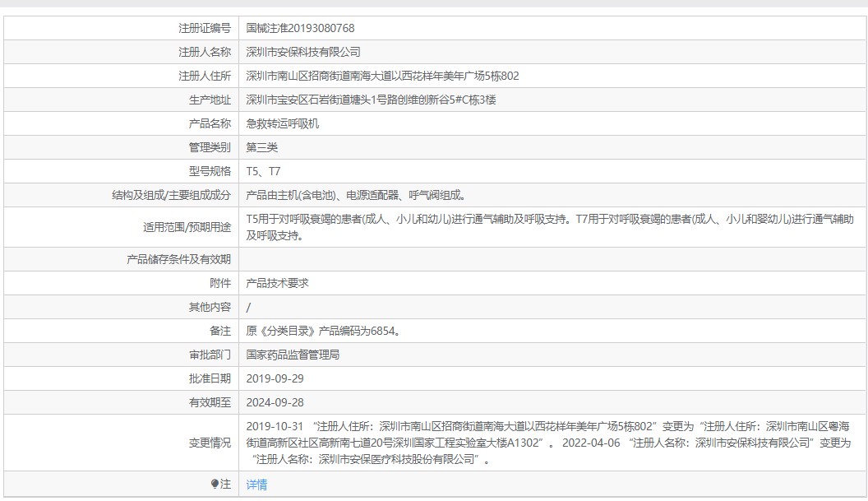Viewport: 868px width, 501px height.
Task: Click the 产品储存条件及有效期 label
Action: pyautogui.click(x=178, y=259)
